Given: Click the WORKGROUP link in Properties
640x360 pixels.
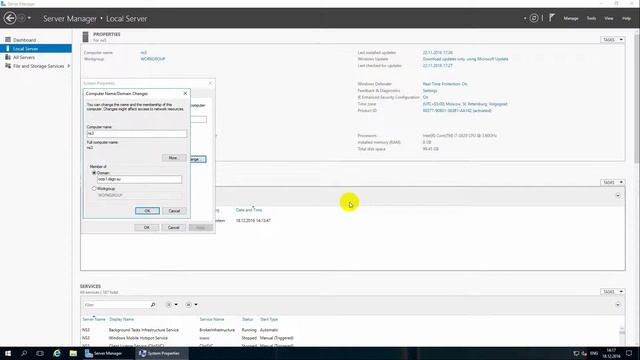Looking at the screenshot, I should tap(153, 59).
